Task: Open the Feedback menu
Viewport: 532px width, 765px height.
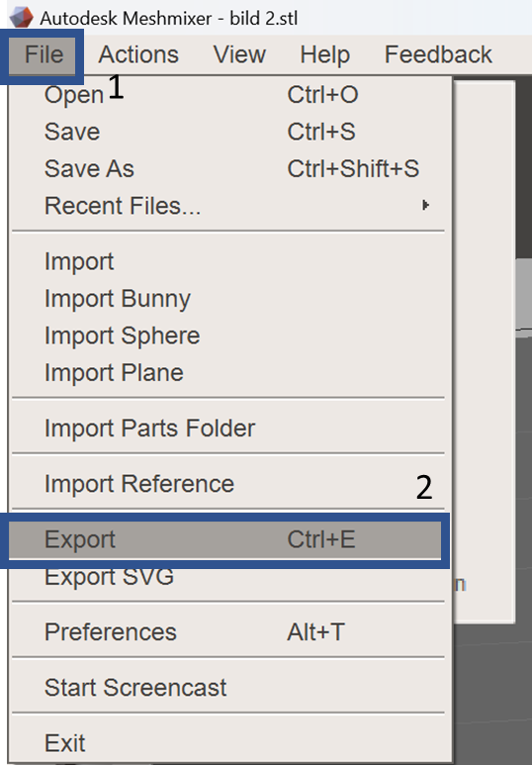Action: [x=438, y=54]
